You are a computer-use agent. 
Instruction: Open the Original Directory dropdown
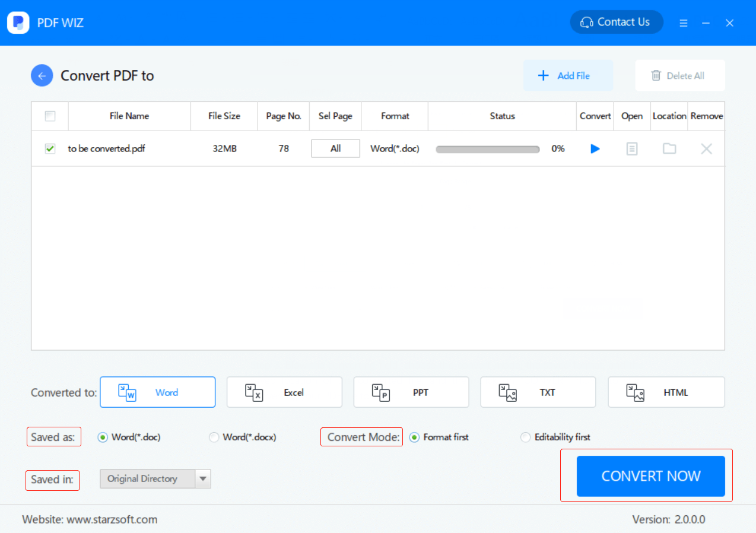(202, 478)
